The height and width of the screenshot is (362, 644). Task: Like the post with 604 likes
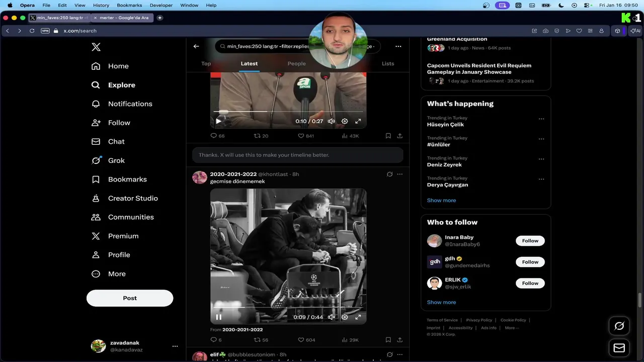tap(306, 340)
